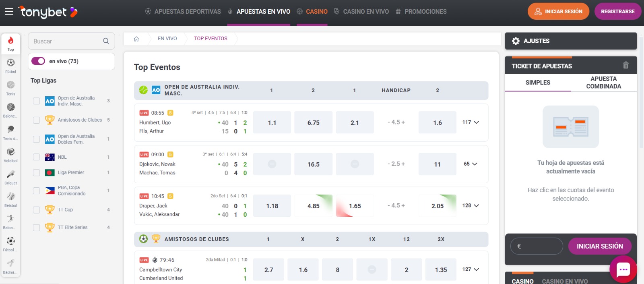
Task: Click the Registrarse button
Action: [x=617, y=11]
